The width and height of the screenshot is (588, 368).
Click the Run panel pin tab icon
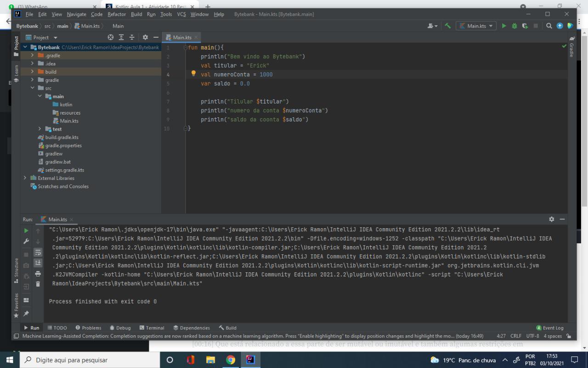[26, 313]
